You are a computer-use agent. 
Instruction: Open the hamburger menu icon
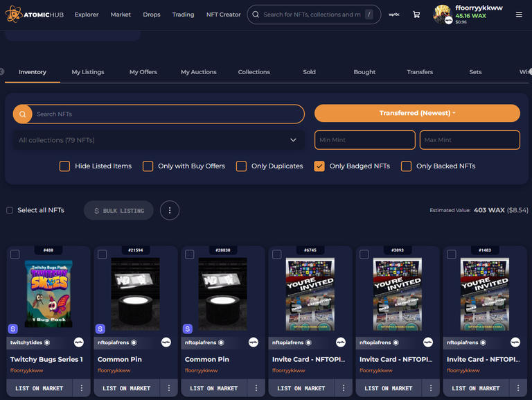[519, 15]
